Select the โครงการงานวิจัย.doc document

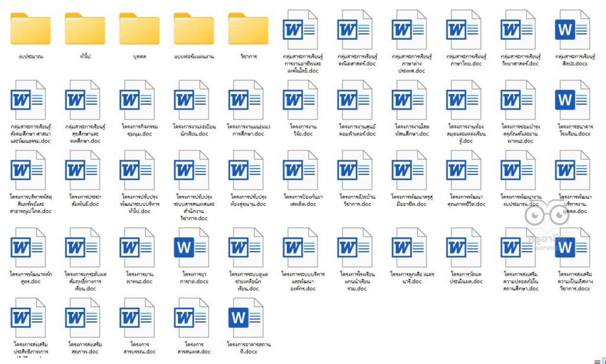300,99
